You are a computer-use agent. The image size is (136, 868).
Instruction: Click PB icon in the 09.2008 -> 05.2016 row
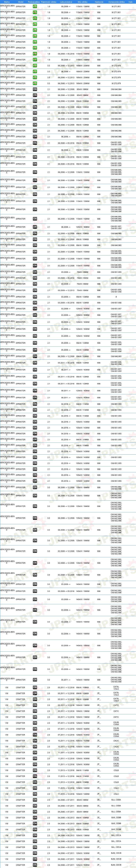pyautogui.click(x=35, y=54)
